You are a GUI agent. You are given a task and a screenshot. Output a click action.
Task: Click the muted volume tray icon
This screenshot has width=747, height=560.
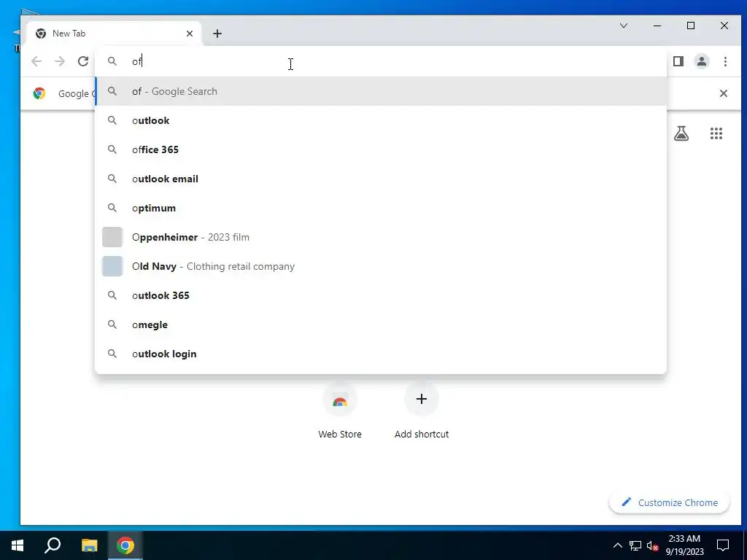point(652,545)
